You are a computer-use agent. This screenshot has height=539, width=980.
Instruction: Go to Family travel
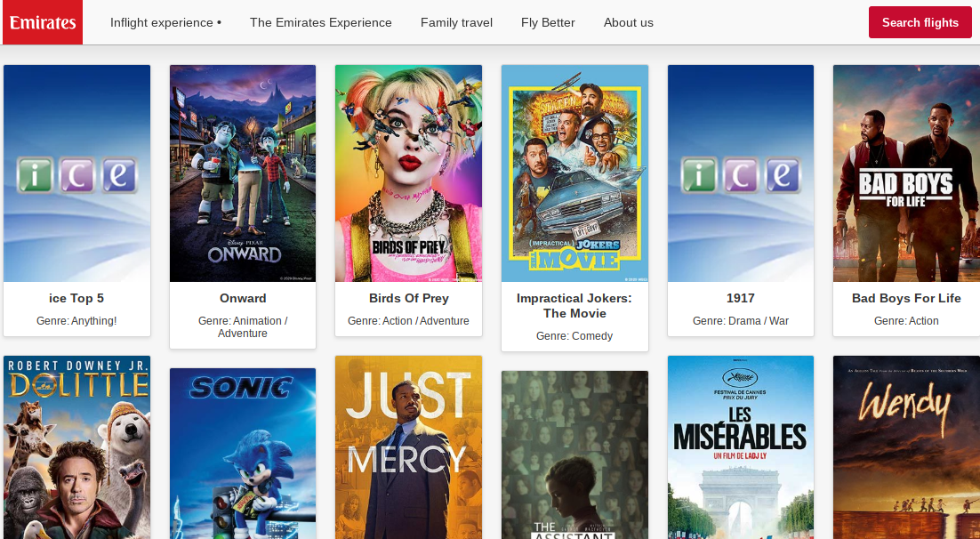click(x=456, y=22)
